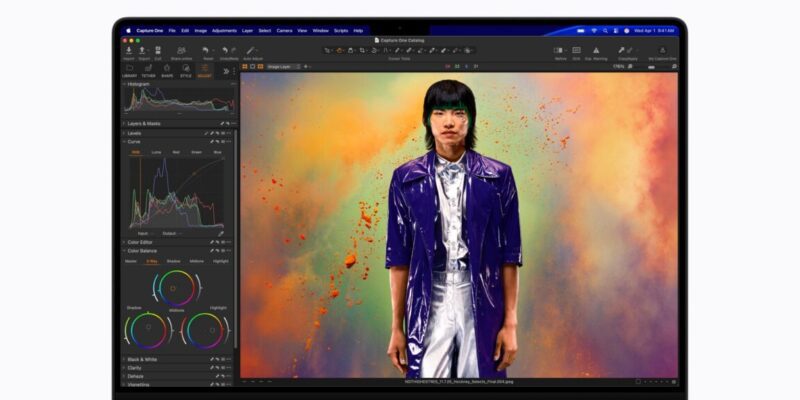Click the portrait photo in viewer

coord(459,225)
